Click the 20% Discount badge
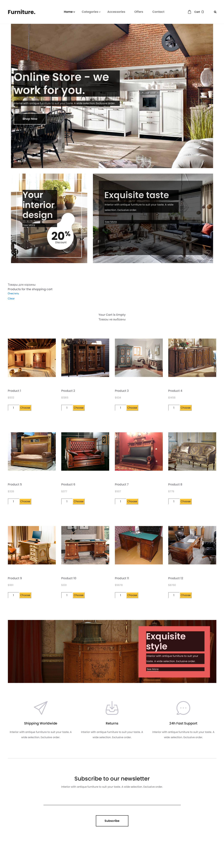224x868 pixels. click(61, 236)
